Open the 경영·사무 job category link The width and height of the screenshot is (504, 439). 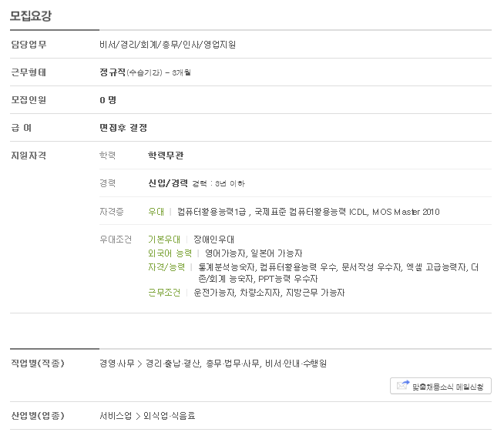pyautogui.click(x=116, y=363)
